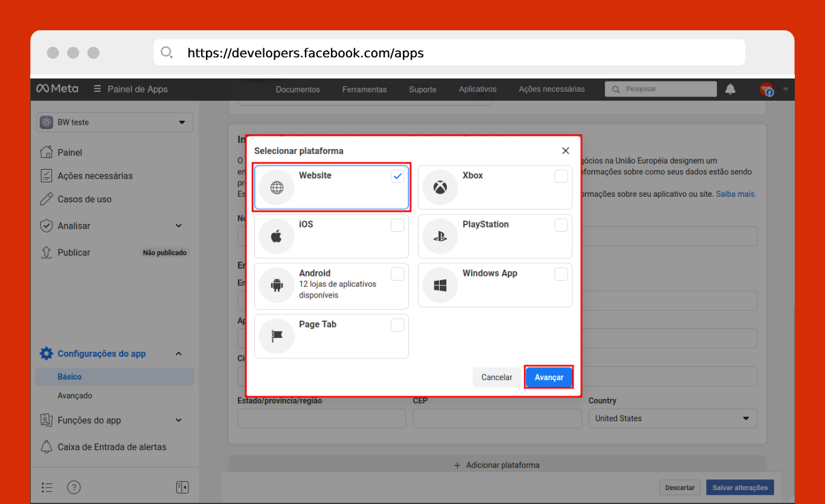This screenshot has height=504, width=825.
Task: Click the Funções do app badge icon
Action: 46,420
